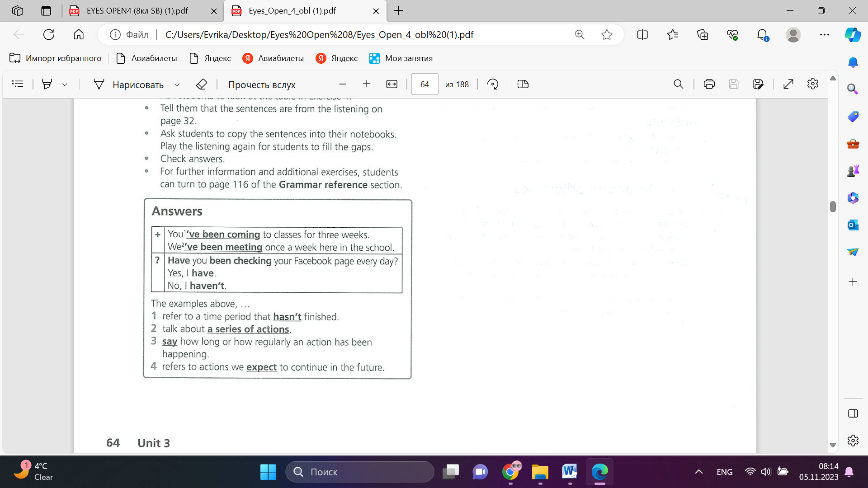
Task: Expand the Нарисовать drawing options arrow
Action: 177,84
